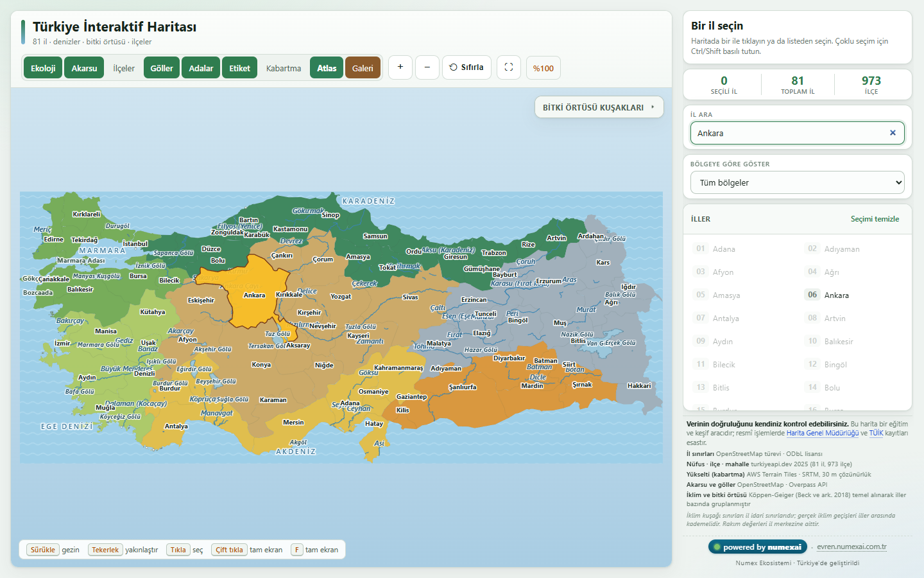Switch to Galeri view

(363, 68)
